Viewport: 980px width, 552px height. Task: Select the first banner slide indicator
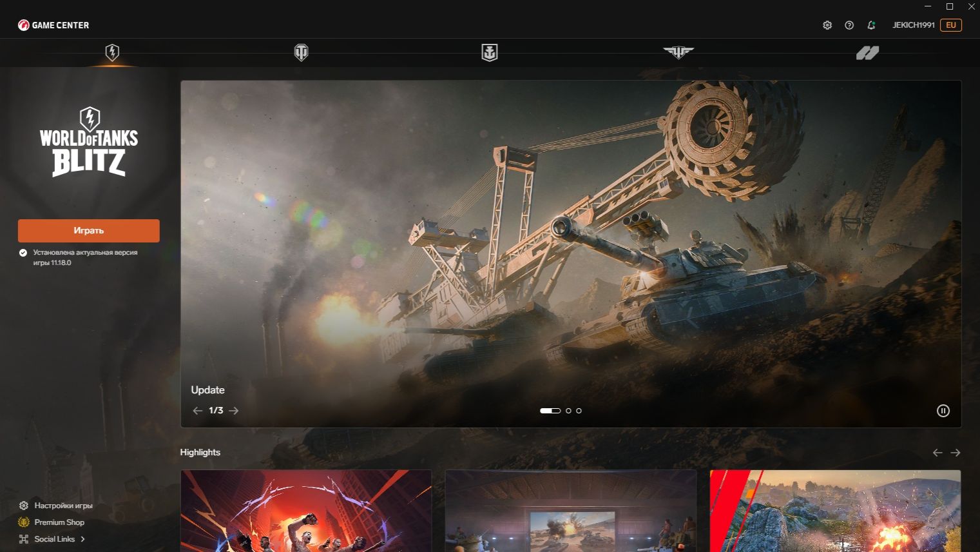[x=550, y=411]
